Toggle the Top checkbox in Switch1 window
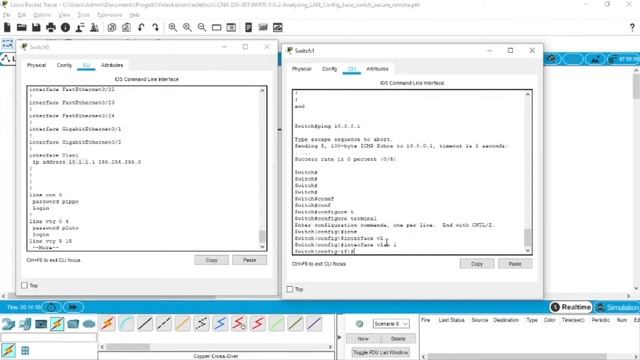Image resolution: width=640 pixels, height=360 pixels. [290, 289]
